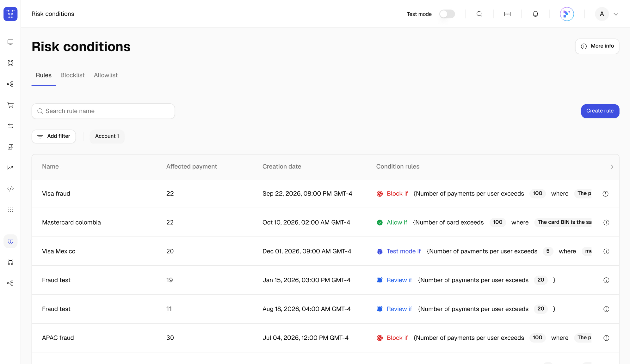Screen dimensions: 630x364
Task: Click info icon on Visa fraud row
Action: pyautogui.click(x=605, y=194)
